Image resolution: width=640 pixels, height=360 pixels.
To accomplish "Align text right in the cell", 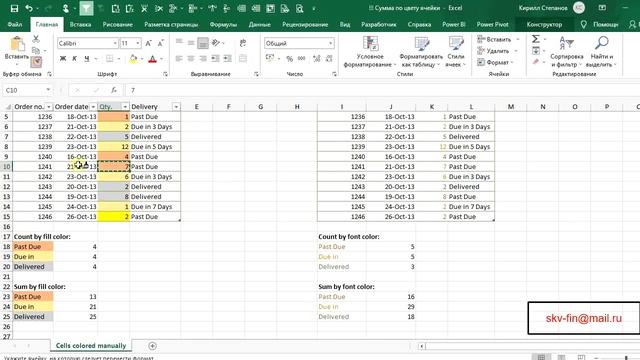I will coord(202,59).
